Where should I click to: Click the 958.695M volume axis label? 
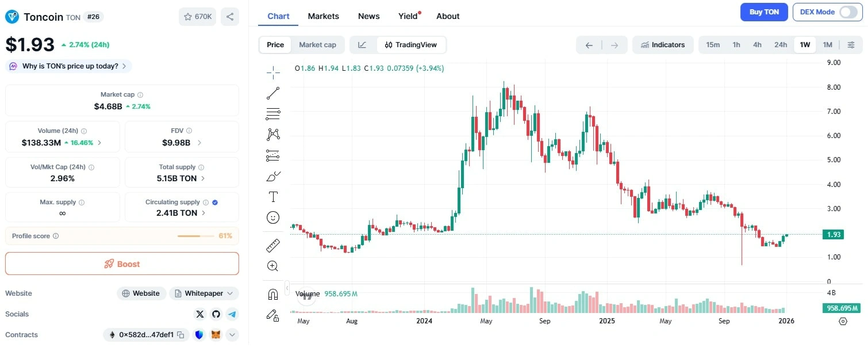841,308
